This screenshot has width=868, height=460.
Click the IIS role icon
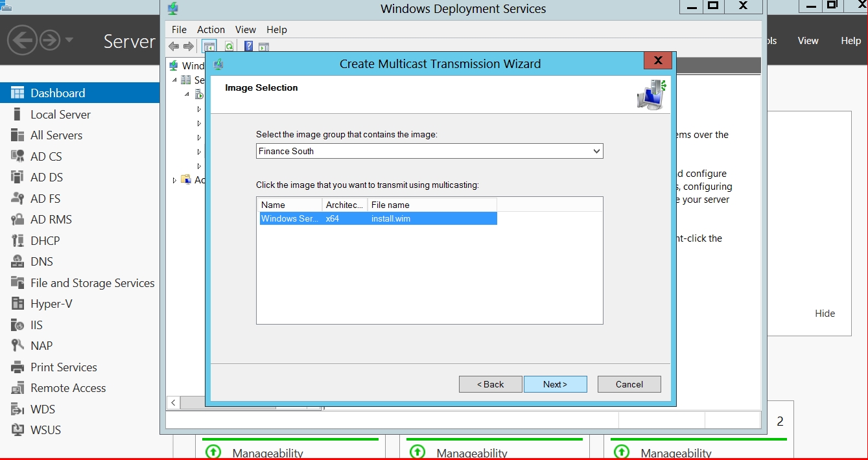click(x=18, y=325)
